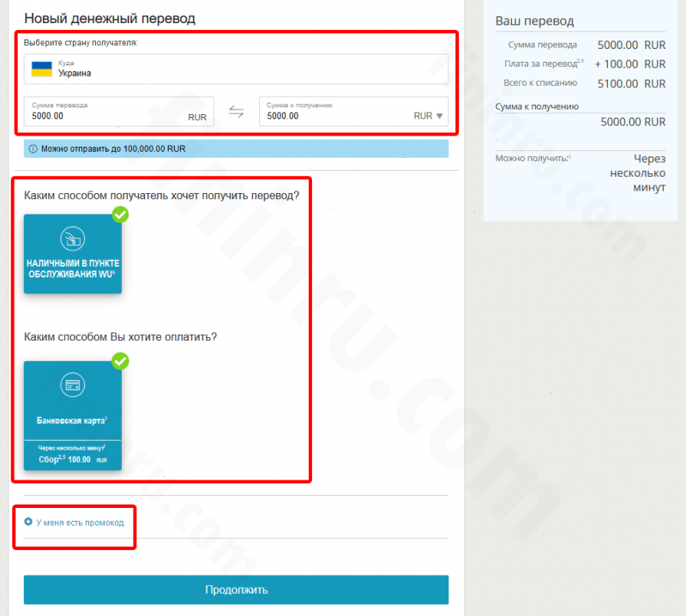This screenshot has width=686, height=616.
Task: Click the + 100.00 RUR transfer fee value
Action: pyautogui.click(x=630, y=64)
